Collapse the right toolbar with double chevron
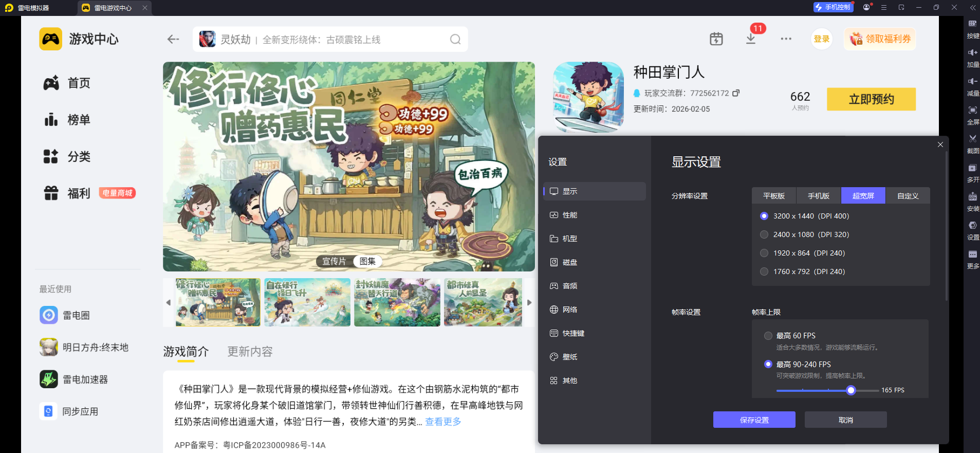Viewport: 980px width, 453px height. 973,7
